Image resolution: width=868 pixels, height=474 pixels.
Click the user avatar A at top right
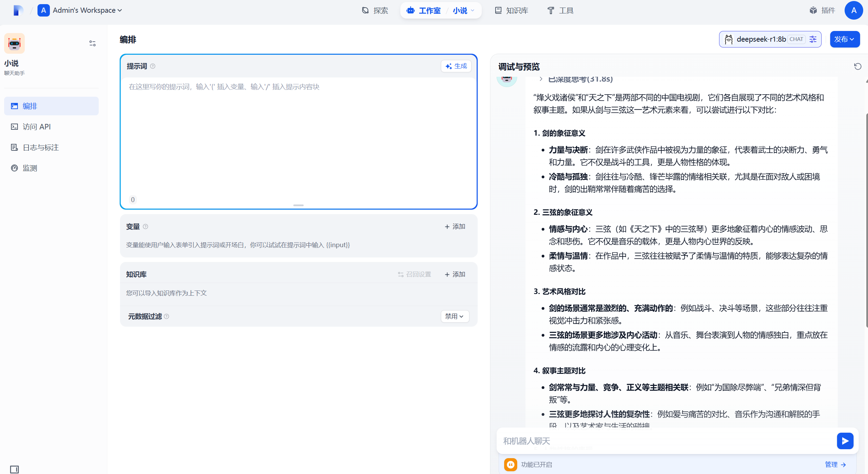tap(854, 10)
